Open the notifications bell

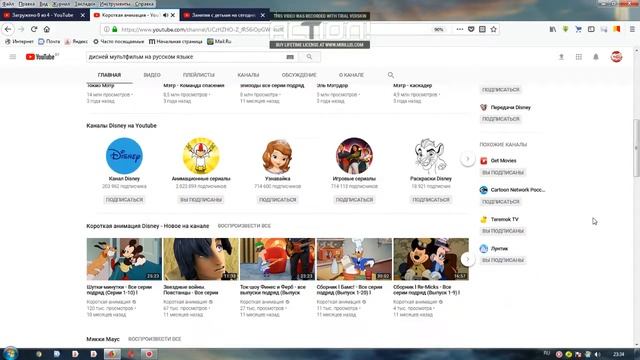[596, 57]
